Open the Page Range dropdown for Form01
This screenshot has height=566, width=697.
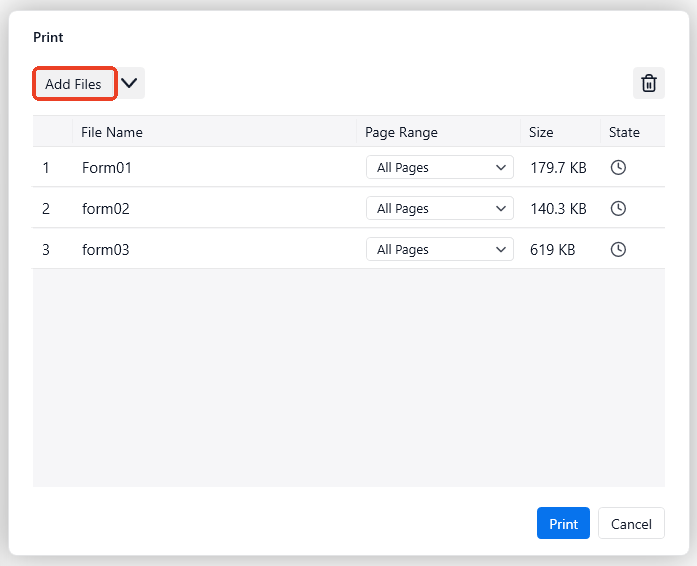439,168
